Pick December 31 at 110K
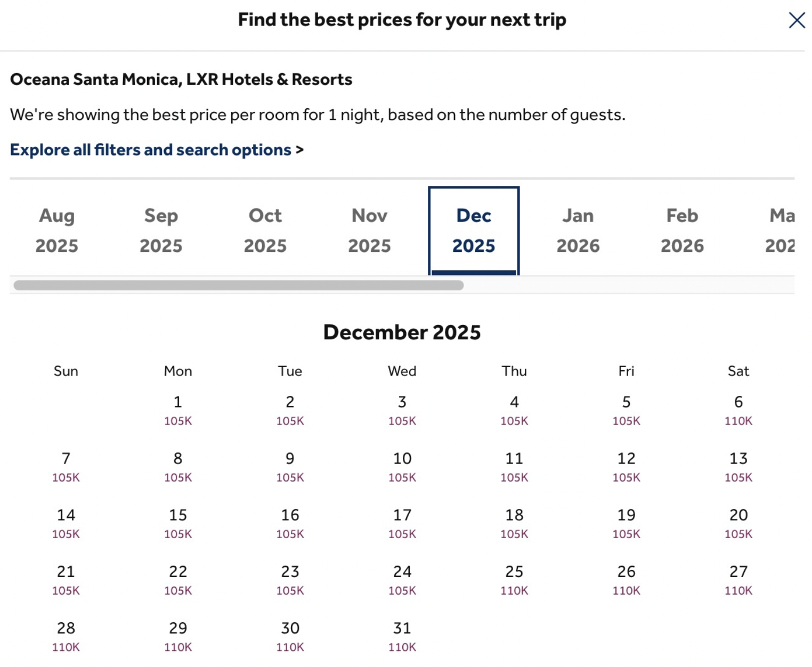This screenshot has height=667, width=812. [x=402, y=636]
